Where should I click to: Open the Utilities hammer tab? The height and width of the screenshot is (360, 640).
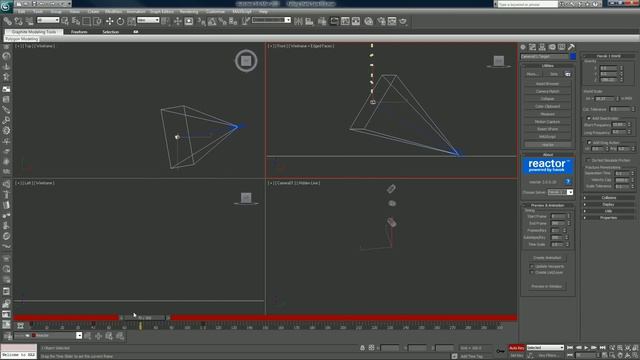point(571,47)
